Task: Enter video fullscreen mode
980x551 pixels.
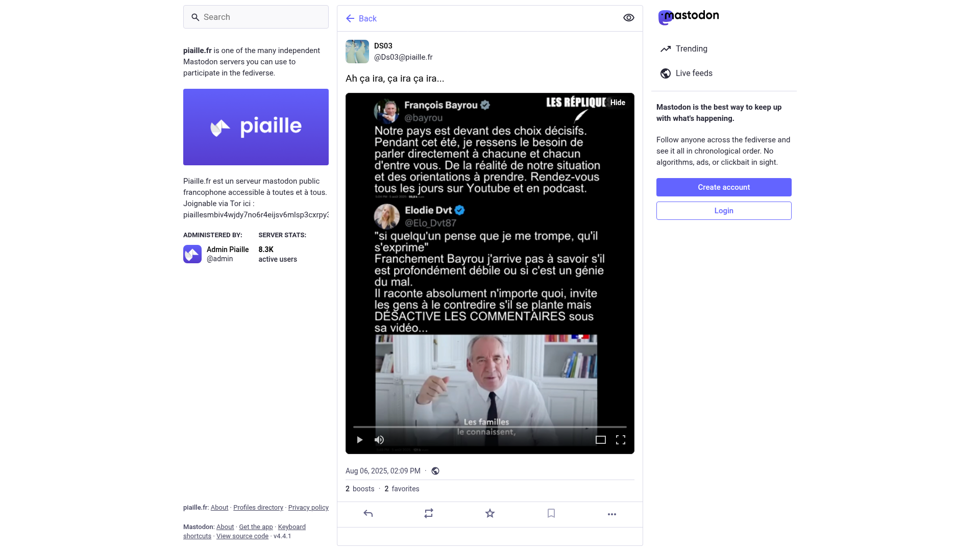Action: [x=621, y=440]
